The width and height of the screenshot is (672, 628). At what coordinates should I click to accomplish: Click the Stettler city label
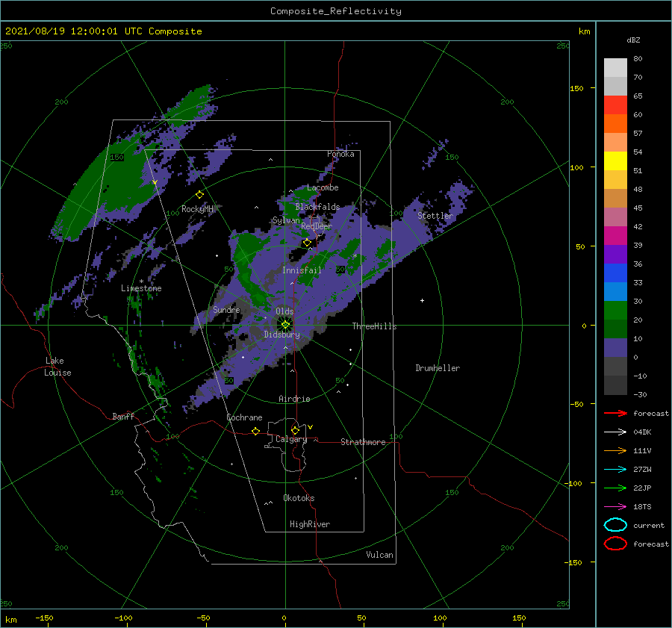click(435, 216)
